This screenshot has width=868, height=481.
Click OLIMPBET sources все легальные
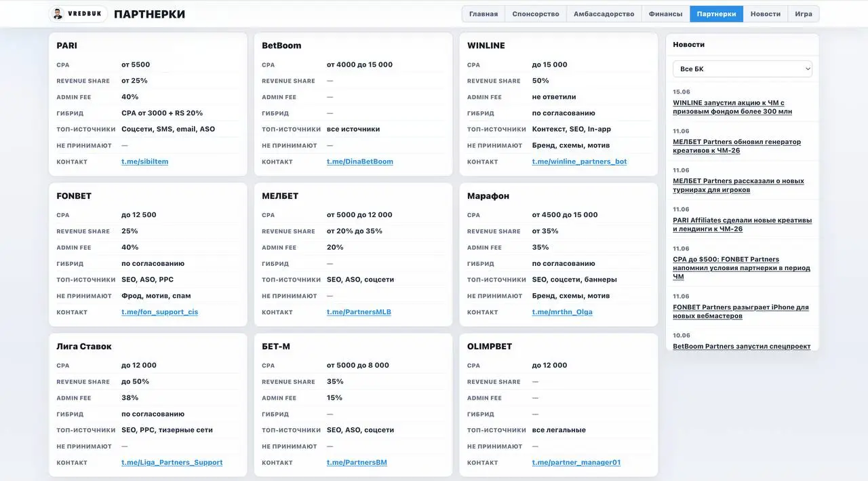(x=559, y=430)
